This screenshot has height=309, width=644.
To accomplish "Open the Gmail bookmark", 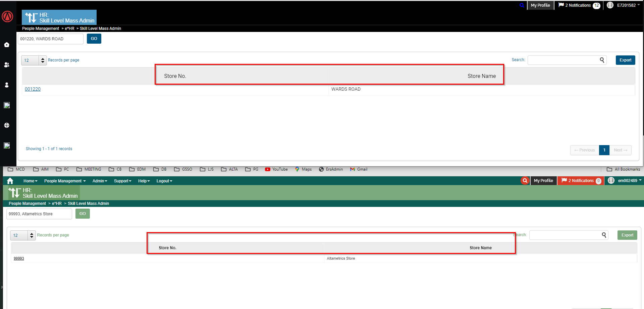I will (x=359, y=169).
